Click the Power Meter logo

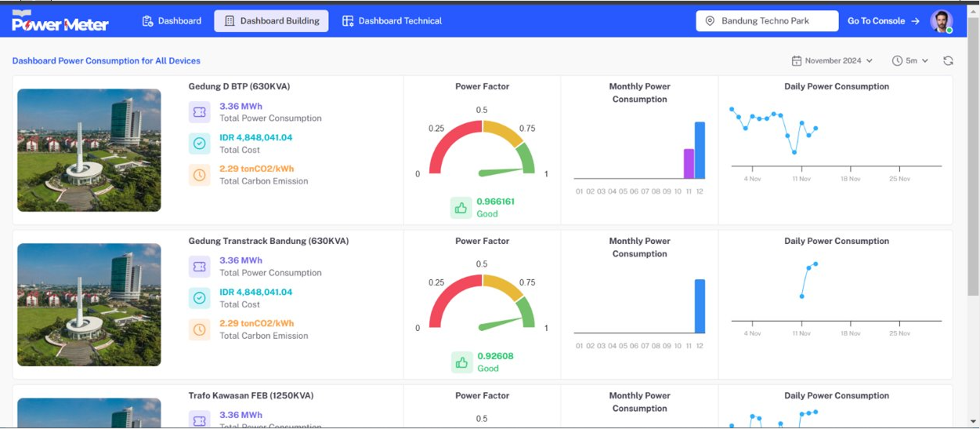(60, 21)
